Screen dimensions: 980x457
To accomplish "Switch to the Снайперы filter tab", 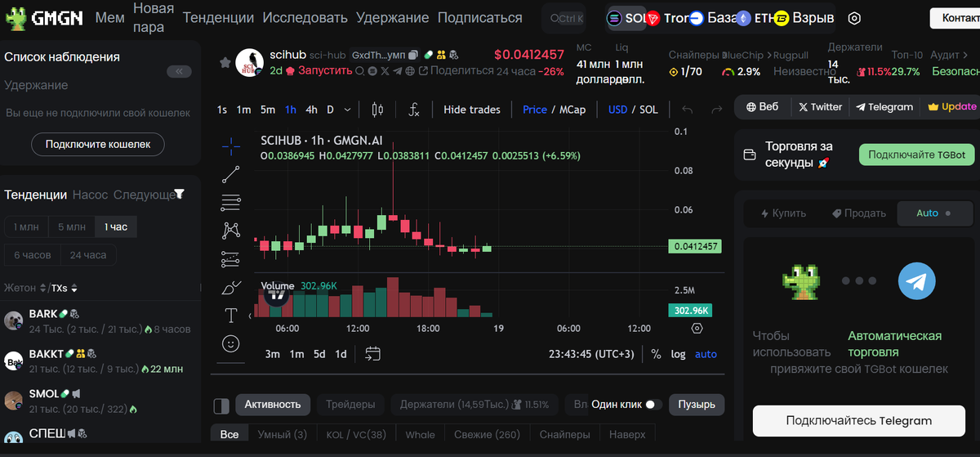I will click(x=564, y=434).
